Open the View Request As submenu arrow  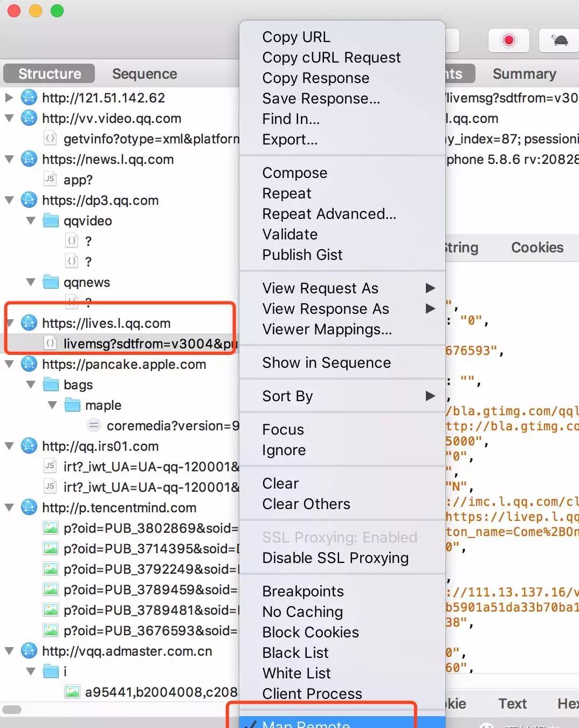pos(430,288)
